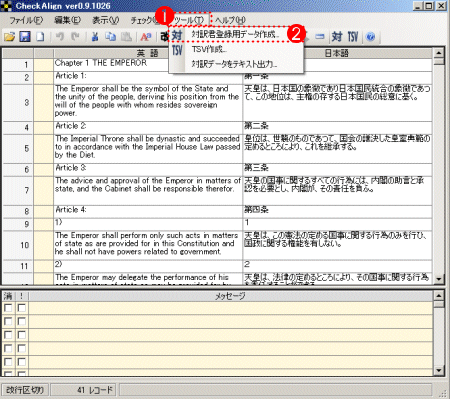Screen dimensions: 450x399
Task: Click the 消 column header
Action: (8, 296)
